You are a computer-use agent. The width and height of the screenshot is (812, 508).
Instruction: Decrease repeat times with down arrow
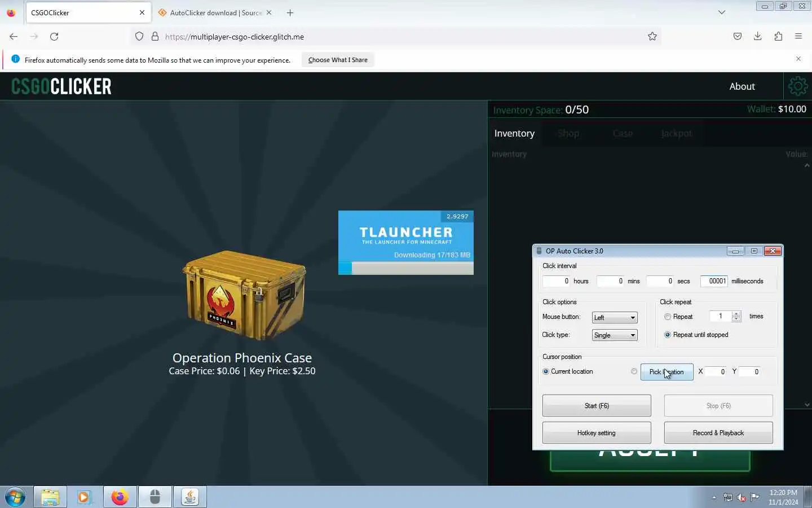coord(736,319)
